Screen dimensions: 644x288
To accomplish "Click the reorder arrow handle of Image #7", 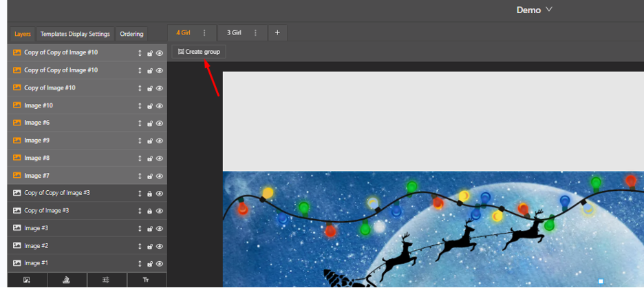I will click(140, 176).
